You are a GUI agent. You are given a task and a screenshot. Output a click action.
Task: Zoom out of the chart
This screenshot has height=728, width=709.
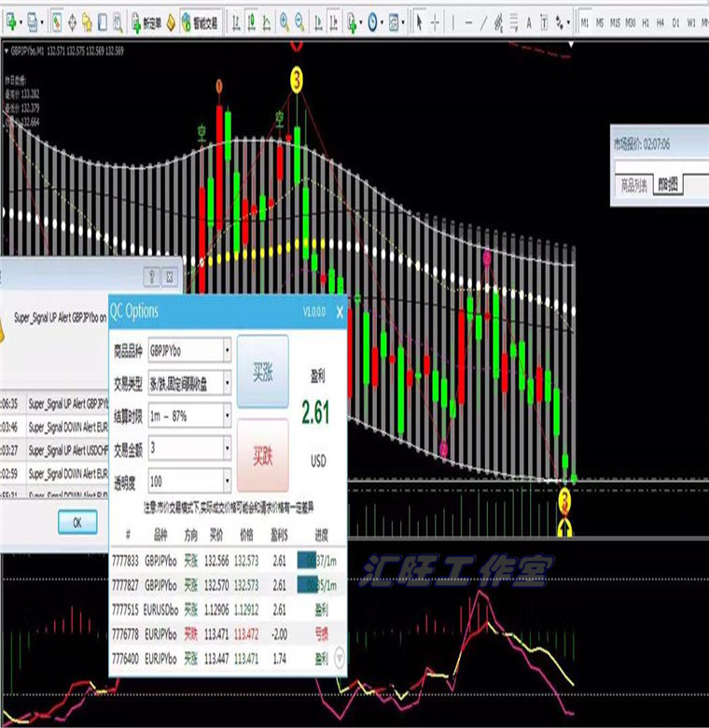click(x=299, y=21)
